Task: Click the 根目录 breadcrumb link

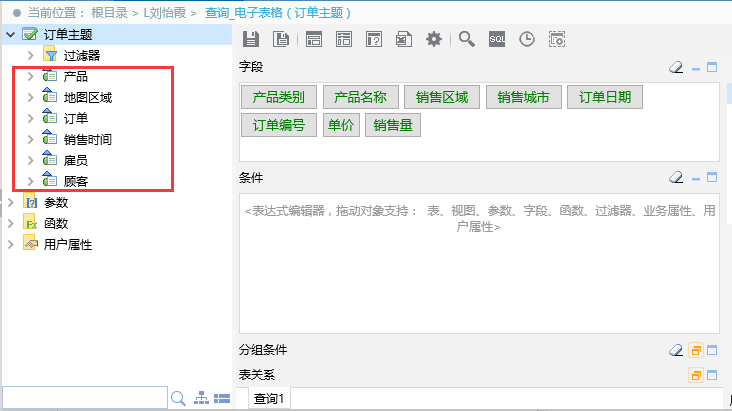Action: tap(109, 13)
